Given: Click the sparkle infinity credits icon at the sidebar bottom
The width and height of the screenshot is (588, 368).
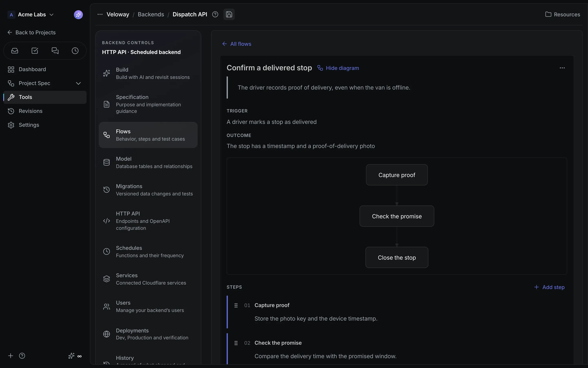Looking at the screenshot, I should tap(75, 356).
